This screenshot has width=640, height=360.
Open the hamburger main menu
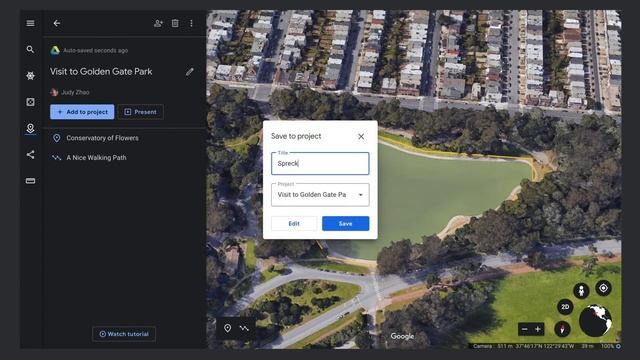click(x=30, y=23)
